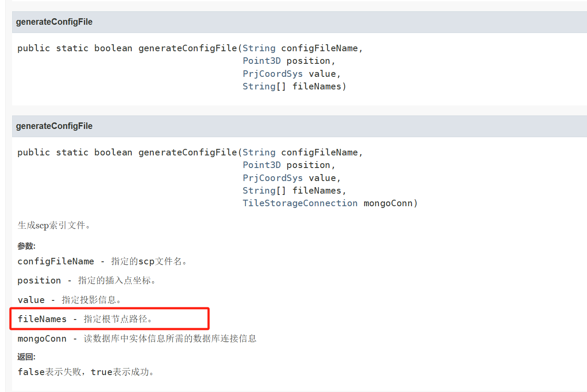
Task: Click String link in second generateConfigFile signature
Action: point(259,152)
